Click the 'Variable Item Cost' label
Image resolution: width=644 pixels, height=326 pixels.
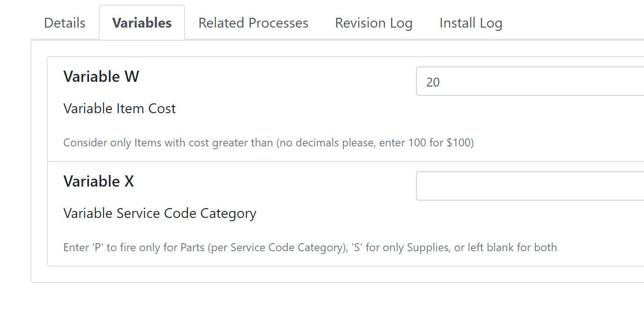click(x=119, y=109)
